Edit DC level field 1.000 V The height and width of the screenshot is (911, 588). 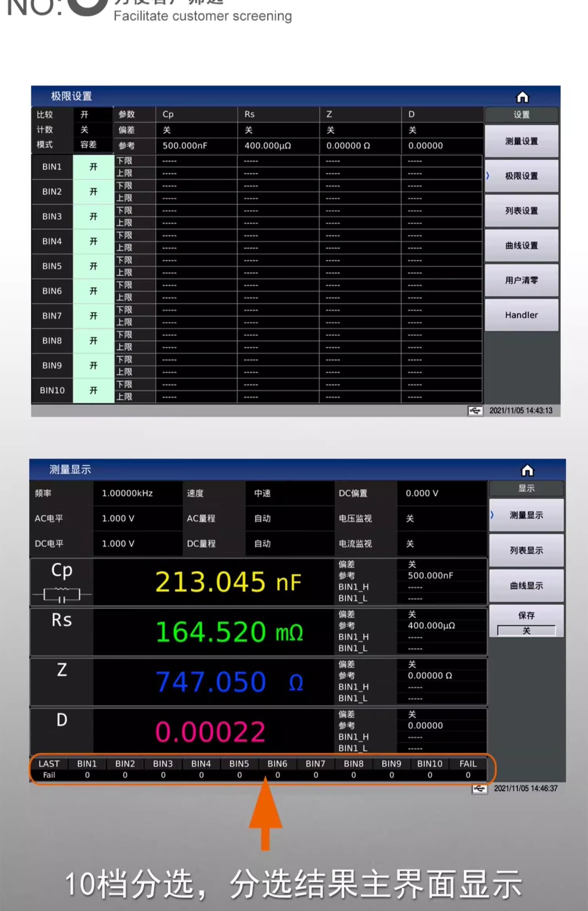click(138, 544)
